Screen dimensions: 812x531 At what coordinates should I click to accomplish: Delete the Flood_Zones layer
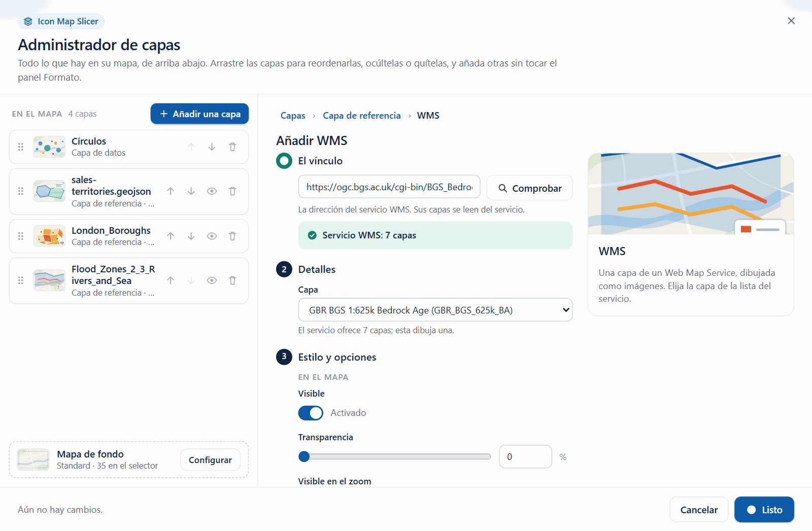[x=232, y=280]
